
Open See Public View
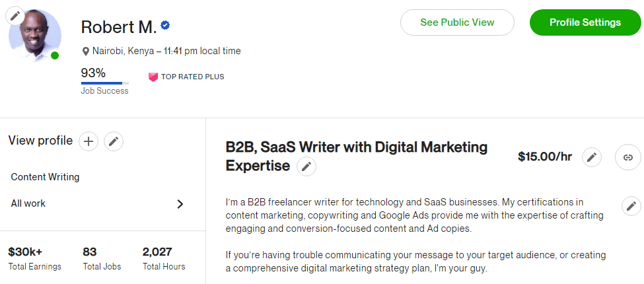pyautogui.click(x=457, y=22)
